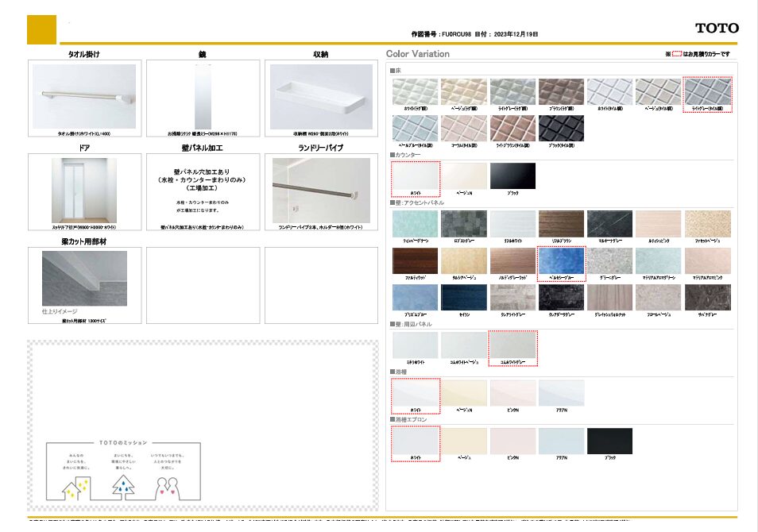Select light brown tile floor swatch
758x532 pixels.
tap(513, 128)
